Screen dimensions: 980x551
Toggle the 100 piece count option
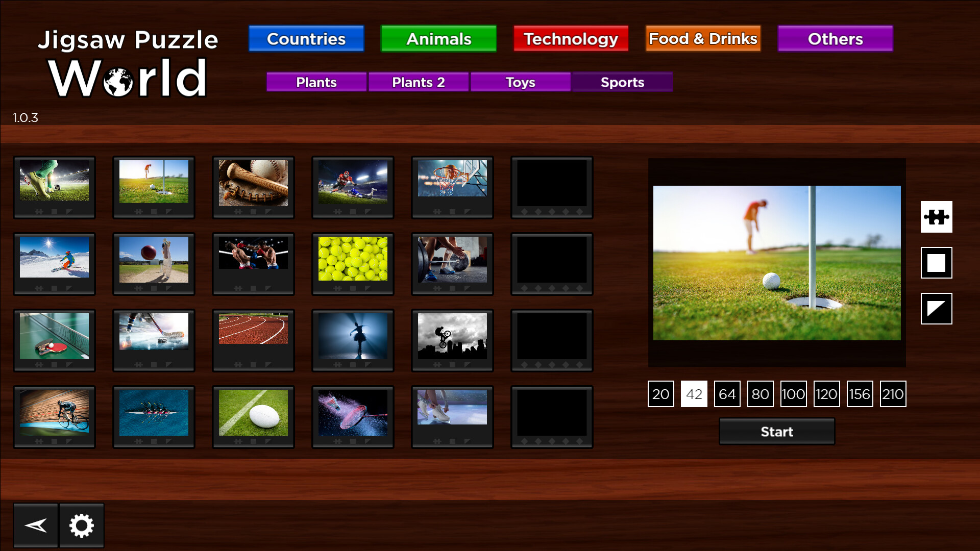click(793, 394)
